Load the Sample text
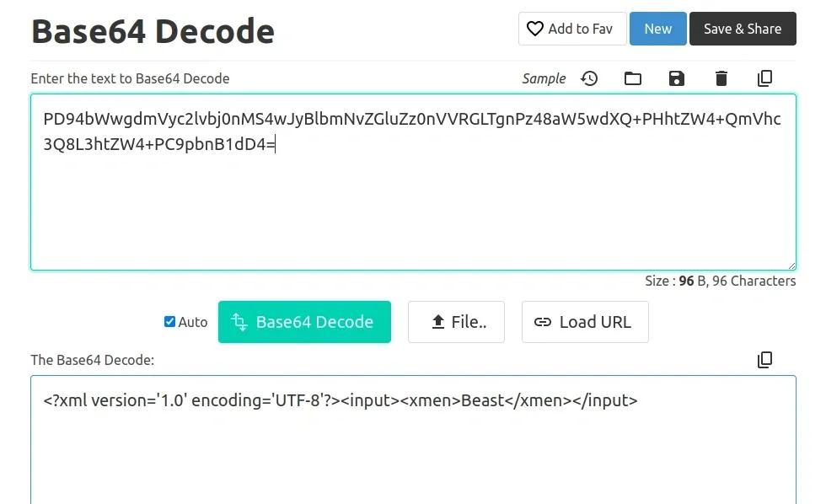The height and width of the screenshot is (504, 826). [x=544, y=78]
